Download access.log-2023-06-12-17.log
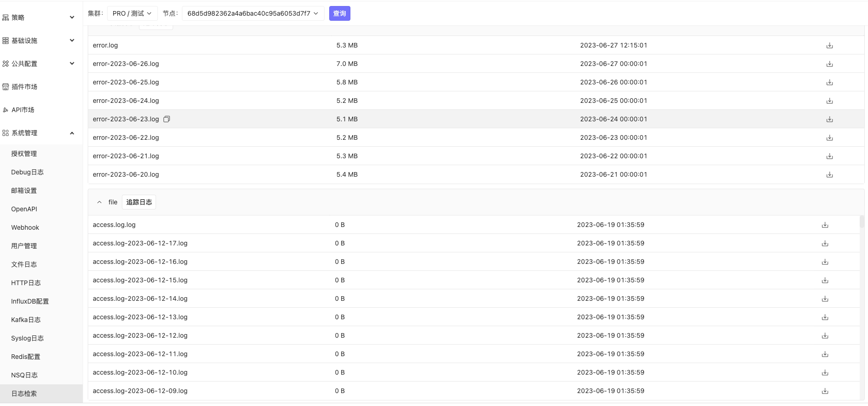The width and height of the screenshot is (868, 406). pyautogui.click(x=825, y=243)
